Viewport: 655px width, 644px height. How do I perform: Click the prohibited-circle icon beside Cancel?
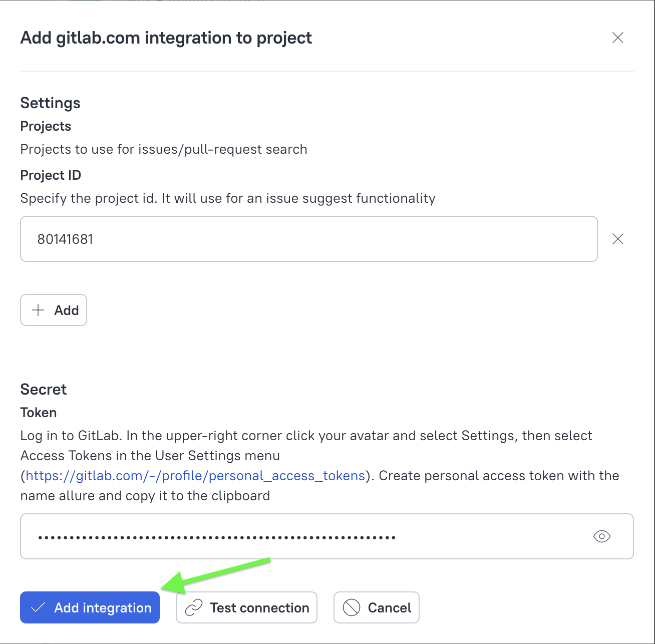352,607
